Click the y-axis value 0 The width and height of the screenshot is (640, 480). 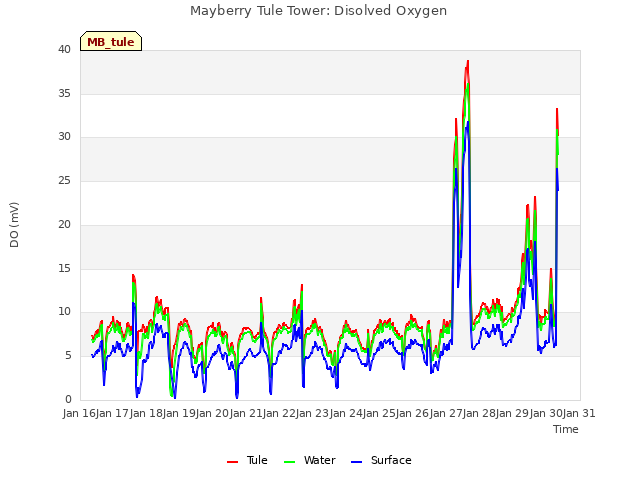pyautogui.click(x=68, y=399)
